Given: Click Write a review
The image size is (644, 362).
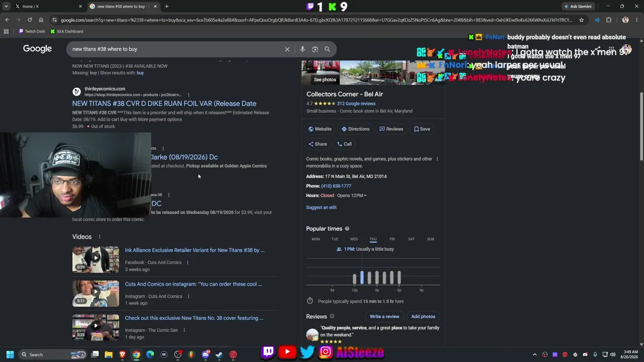Looking at the screenshot, I should (384, 317).
